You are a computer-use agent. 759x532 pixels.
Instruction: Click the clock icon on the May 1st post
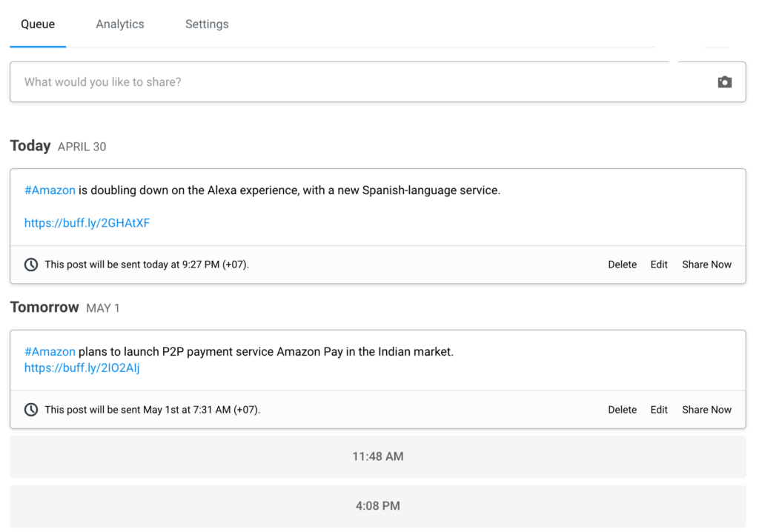[30, 409]
